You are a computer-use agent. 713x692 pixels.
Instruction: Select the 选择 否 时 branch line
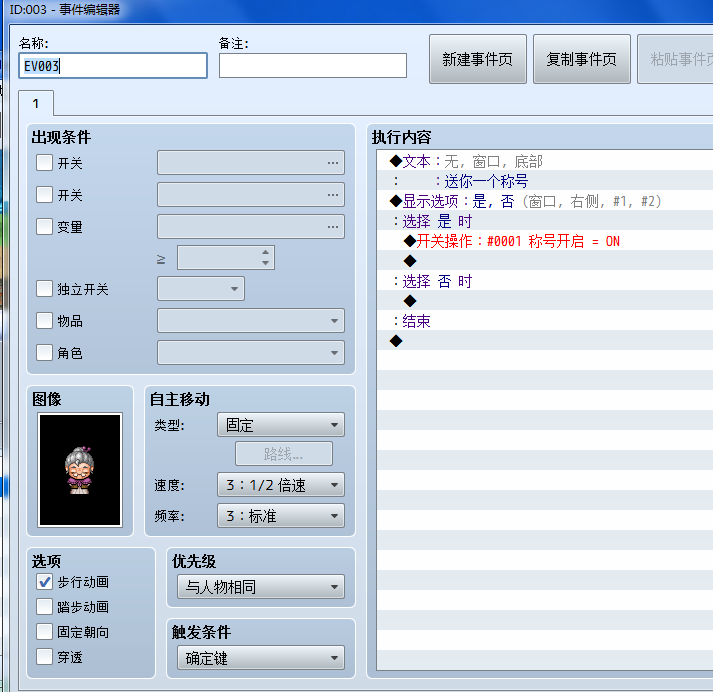[x=545, y=281]
